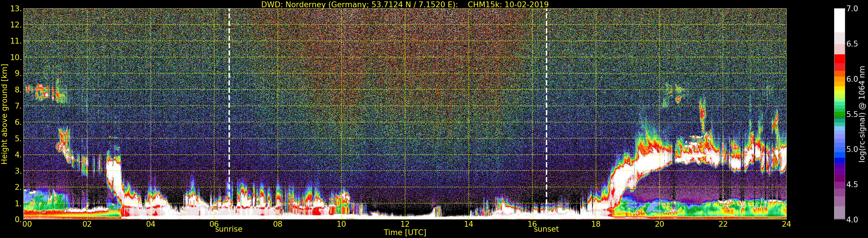
Task: Click the 'sunset' label under the time axis
Action: pos(546,229)
